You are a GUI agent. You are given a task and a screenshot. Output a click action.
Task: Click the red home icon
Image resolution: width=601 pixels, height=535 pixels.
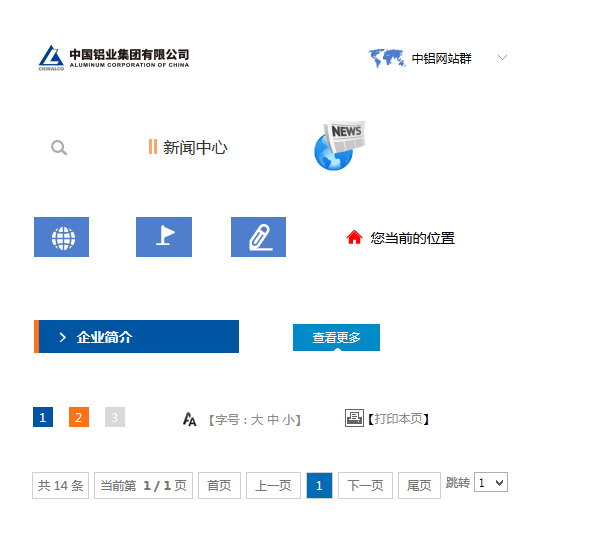pyautogui.click(x=354, y=238)
